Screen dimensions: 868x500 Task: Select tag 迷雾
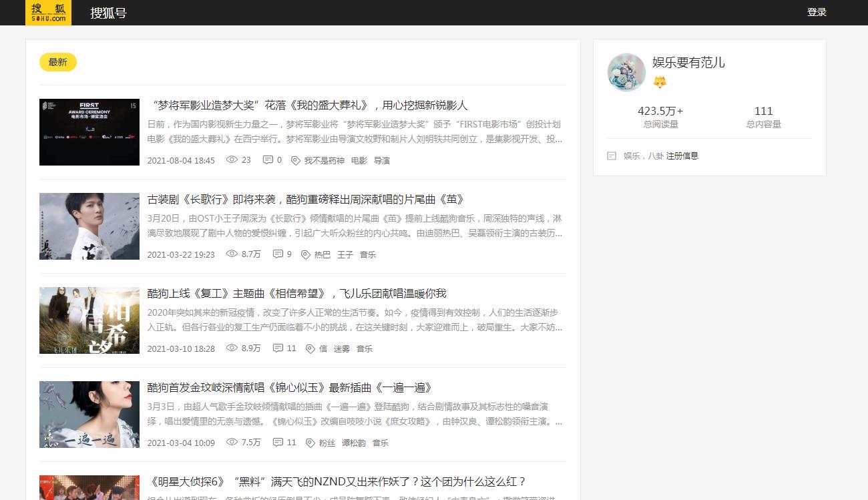tap(342, 349)
